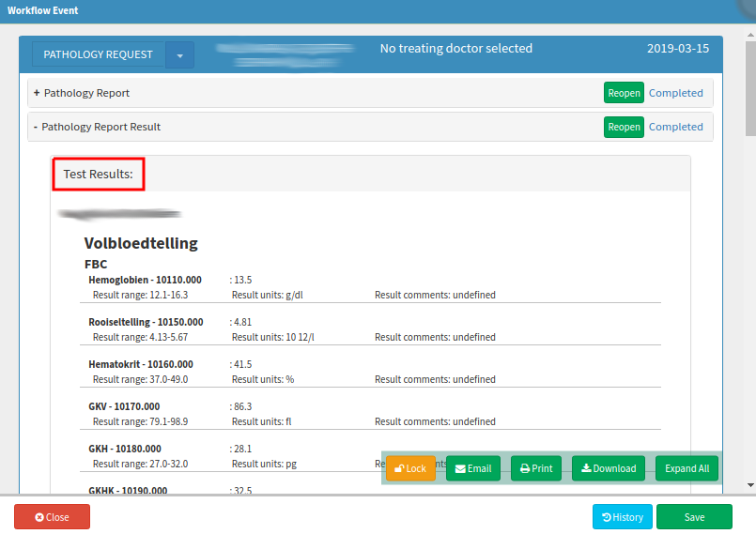Click the PATHOLOGY REQUEST button
The width and height of the screenshot is (756, 534).
(x=99, y=55)
